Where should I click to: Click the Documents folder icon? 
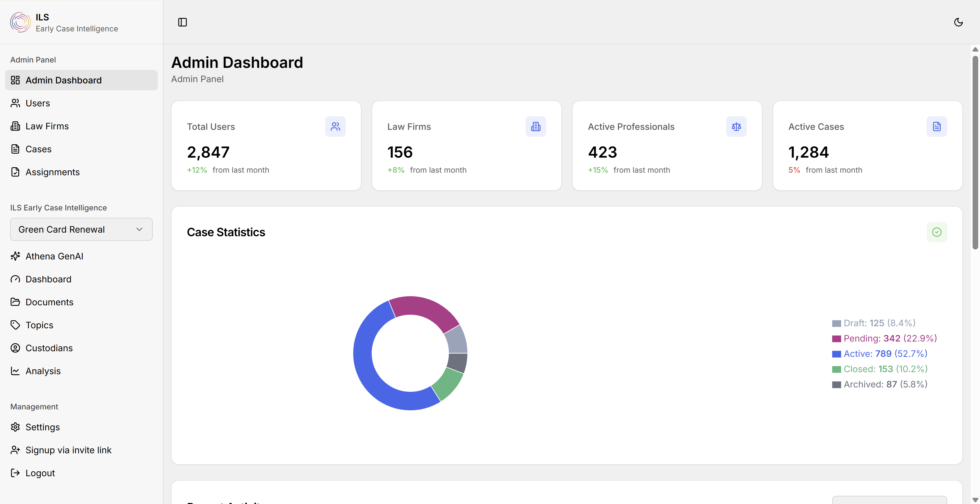(15, 302)
